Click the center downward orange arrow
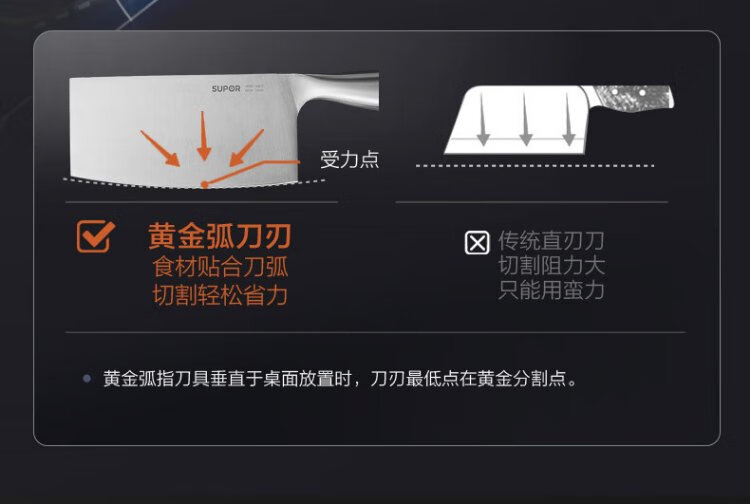Screen dimensions: 750x504 click(204, 136)
